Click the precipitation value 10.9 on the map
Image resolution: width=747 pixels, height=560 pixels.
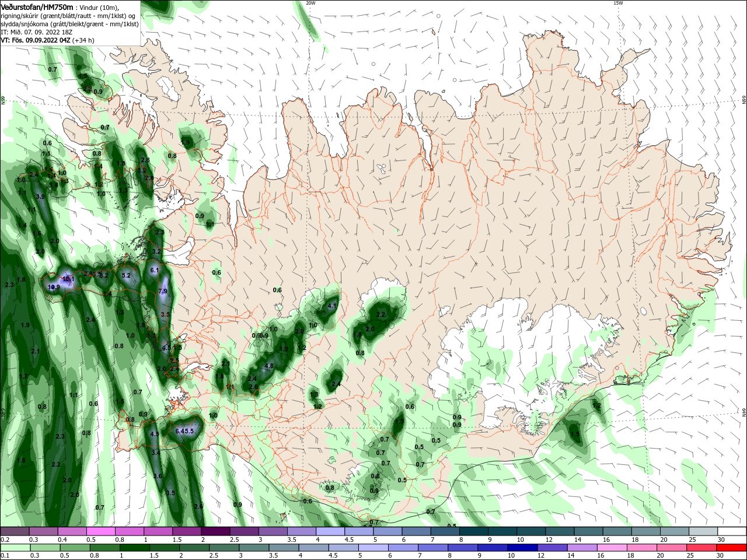[x=54, y=287]
